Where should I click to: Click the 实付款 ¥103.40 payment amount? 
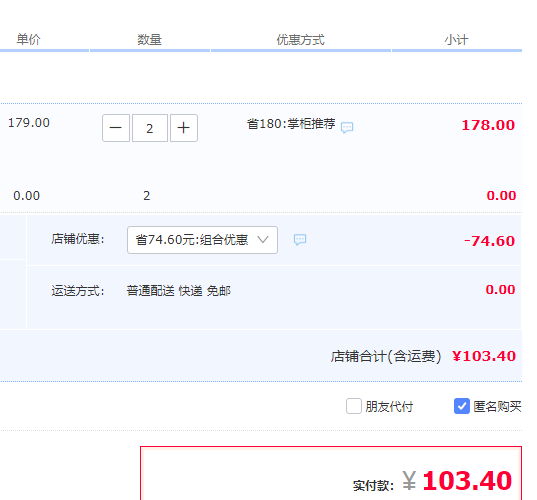(457, 480)
